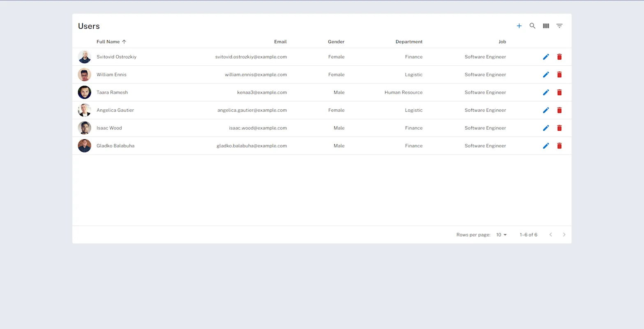Image resolution: width=644 pixels, height=329 pixels.
Task: Go to next page arrow
Action: (x=564, y=235)
